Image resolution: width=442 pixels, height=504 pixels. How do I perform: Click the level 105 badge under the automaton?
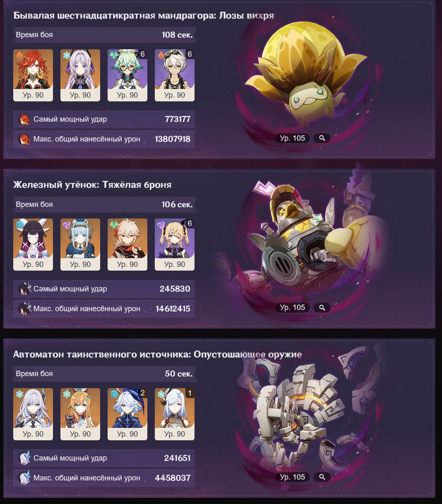click(292, 477)
